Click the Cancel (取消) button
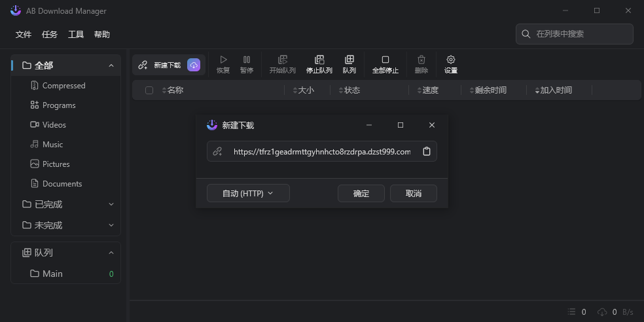This screenshot has width=644, height=322. [413, 194]
